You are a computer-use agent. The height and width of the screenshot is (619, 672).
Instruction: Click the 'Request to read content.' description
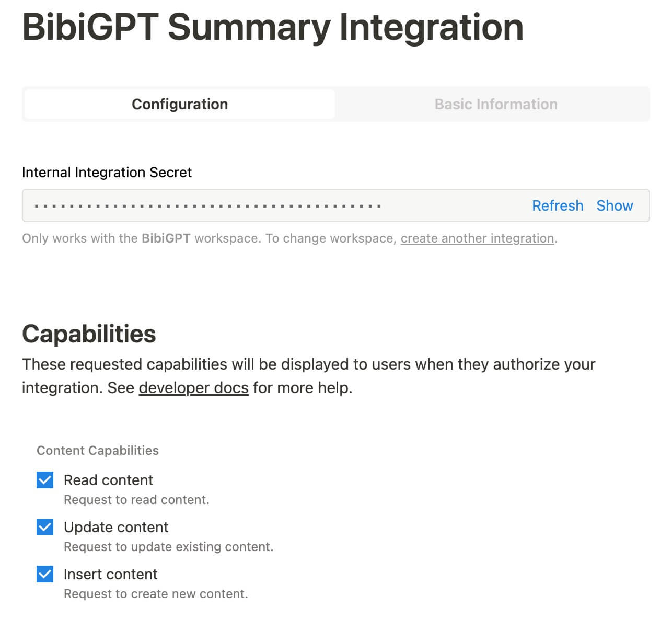[x=136, y=500]
